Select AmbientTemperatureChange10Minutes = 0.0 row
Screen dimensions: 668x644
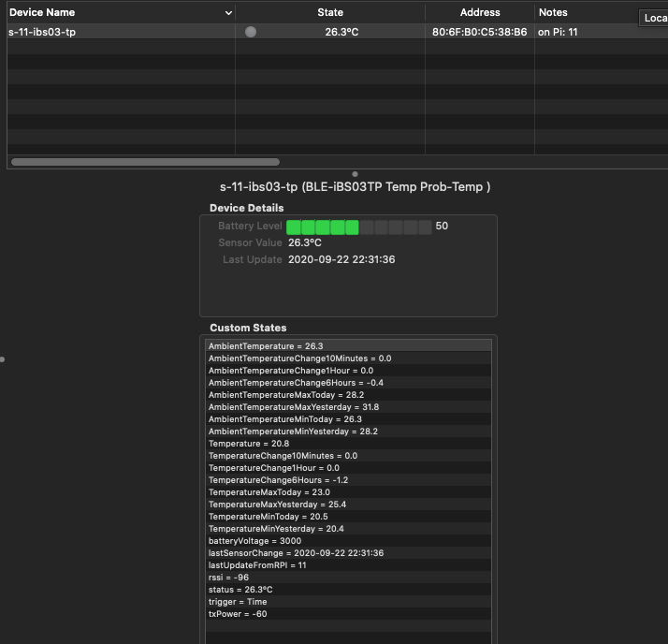point(348,358)
